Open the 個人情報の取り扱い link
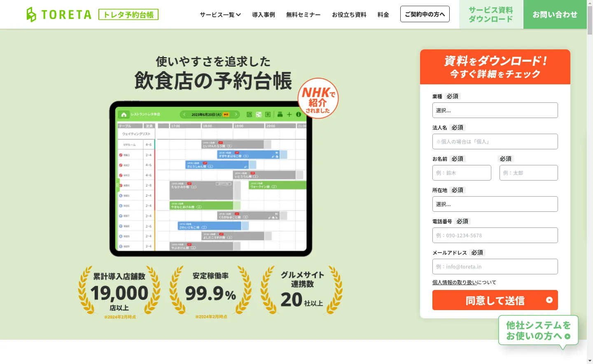This screenshot has width=593, height=364. point(455,282)
